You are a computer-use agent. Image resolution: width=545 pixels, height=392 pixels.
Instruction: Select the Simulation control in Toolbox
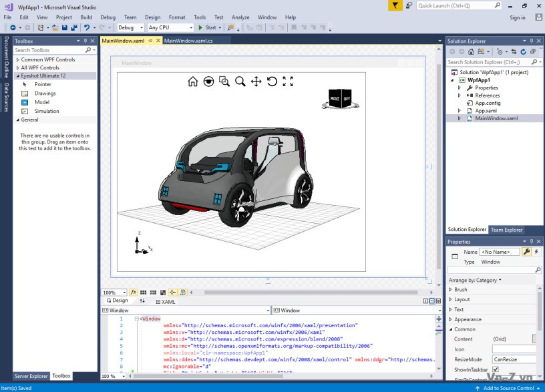[x=47, y=112]
